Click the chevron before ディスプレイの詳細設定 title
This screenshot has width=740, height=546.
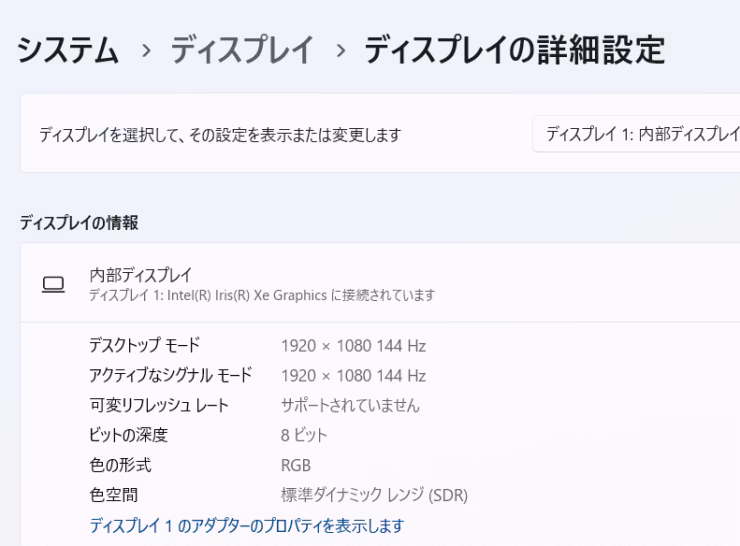pyautogui.click(x=340, y=50)
